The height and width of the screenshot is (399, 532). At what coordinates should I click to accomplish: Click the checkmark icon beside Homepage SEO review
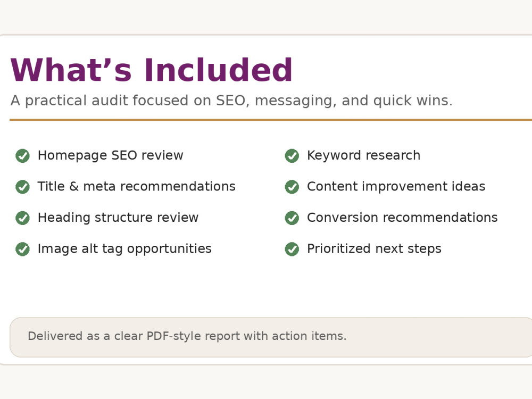coord(22,156)
